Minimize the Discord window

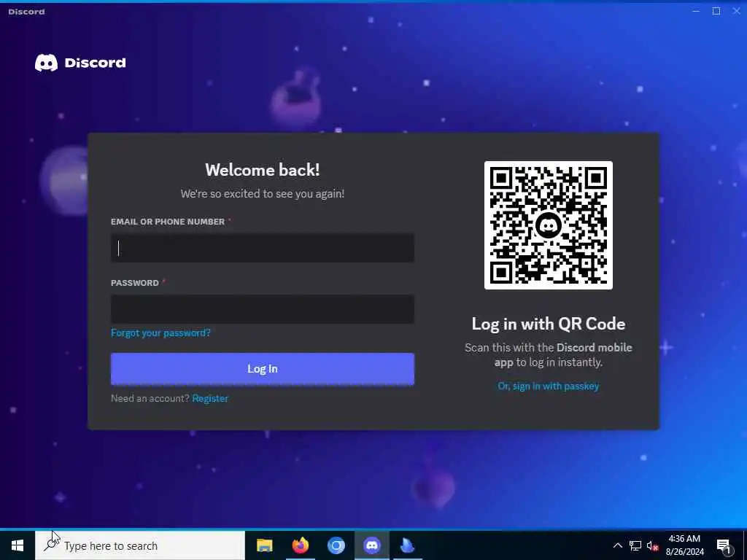tap(696, 11)
